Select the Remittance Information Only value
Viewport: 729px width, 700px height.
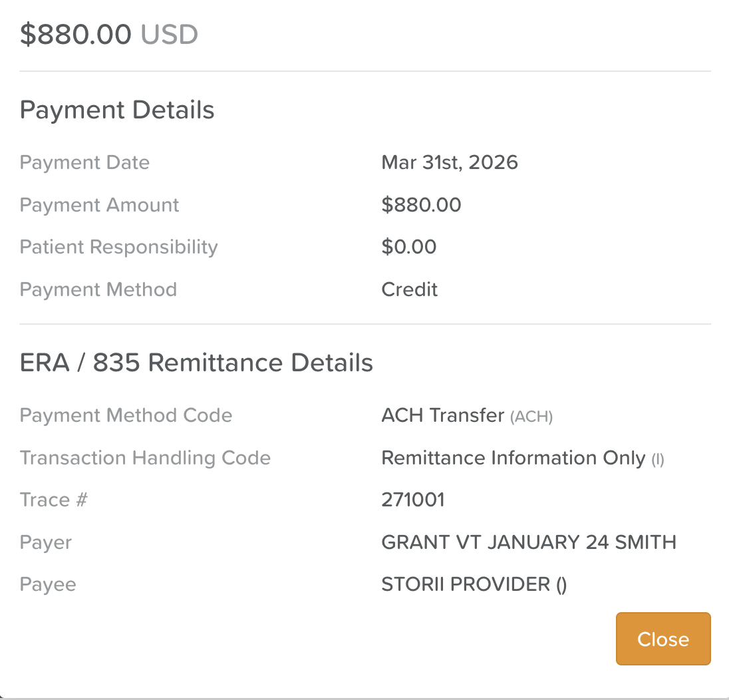pyautogui.click(x=513, y=458)
